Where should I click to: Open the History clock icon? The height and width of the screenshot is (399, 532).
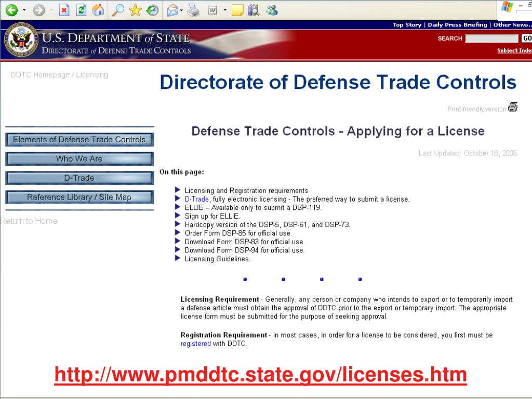point(152,10)
